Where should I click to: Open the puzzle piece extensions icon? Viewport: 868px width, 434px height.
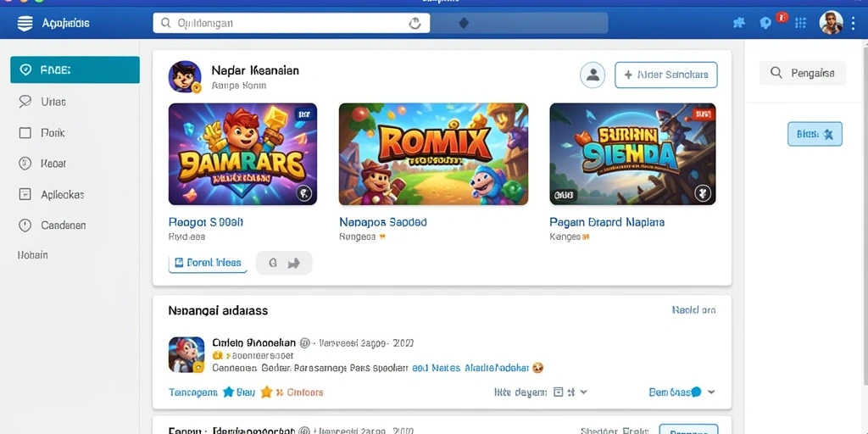pos(738,23)
